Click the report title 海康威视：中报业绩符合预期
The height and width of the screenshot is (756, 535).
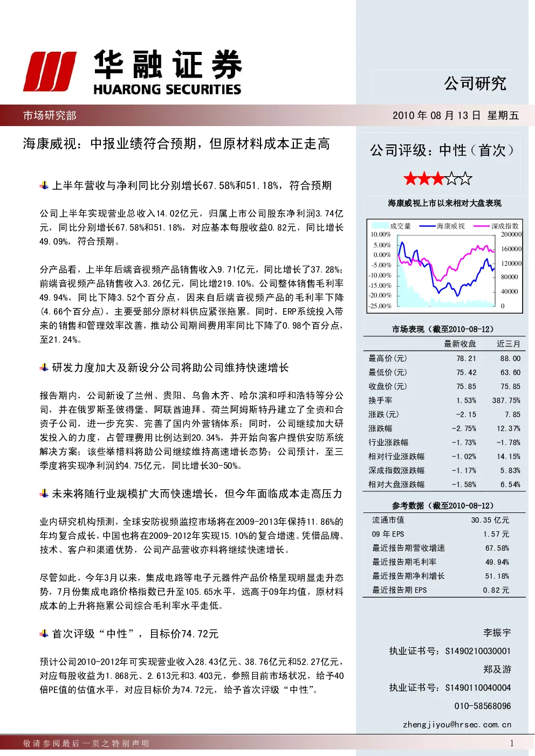(176, 144)
